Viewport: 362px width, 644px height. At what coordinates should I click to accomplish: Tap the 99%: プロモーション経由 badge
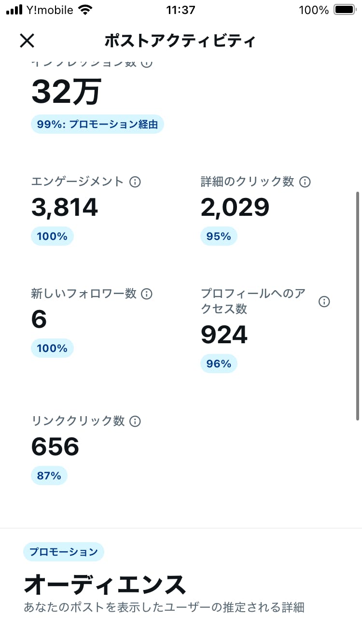[97, 125]
